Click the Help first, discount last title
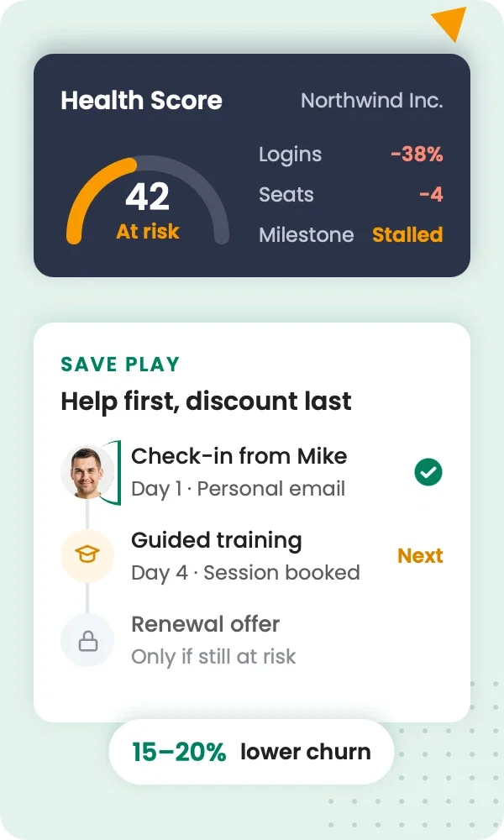The width and height of the screenshot is (504, 840). [x=206, y=402]
